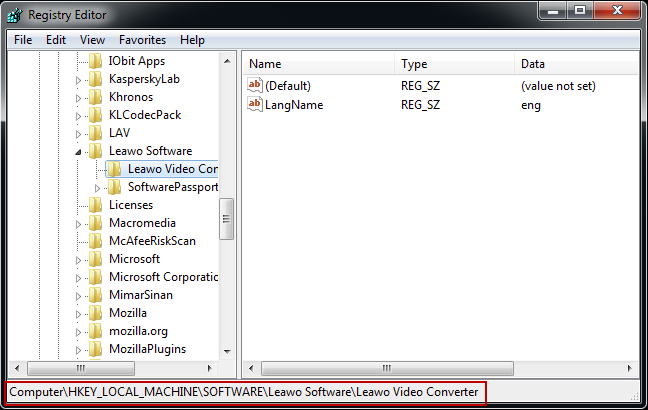Click the Microsoft Corporation folder icon
The image size is (648, 410).
(95, 277)
